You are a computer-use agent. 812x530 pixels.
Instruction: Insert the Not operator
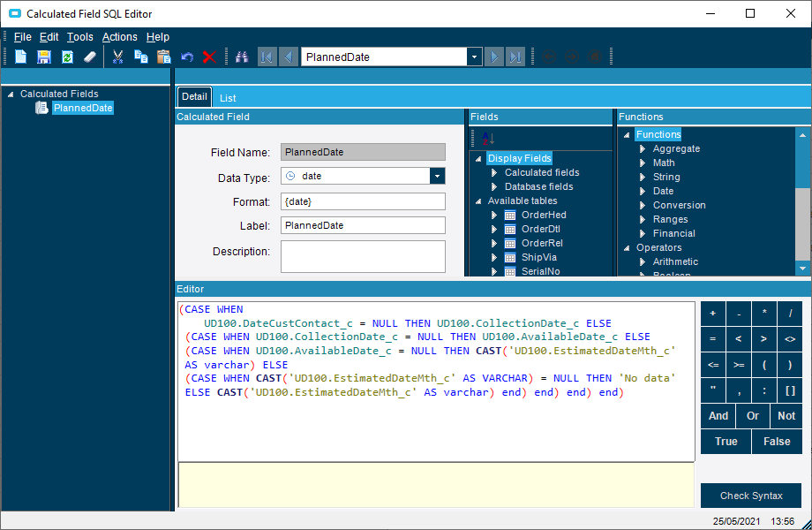click(x=786, y=416)
